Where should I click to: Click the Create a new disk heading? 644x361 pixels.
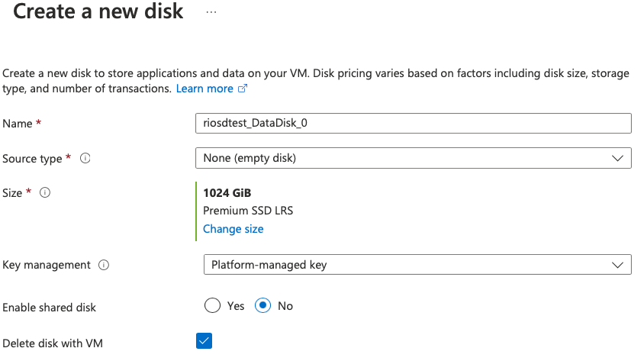(x=98, y=12)
